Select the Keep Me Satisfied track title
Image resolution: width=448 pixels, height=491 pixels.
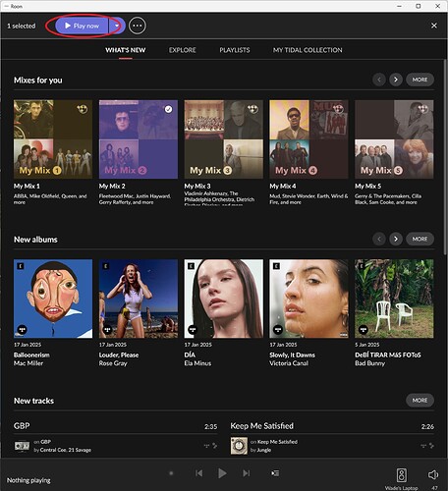point(262,426)
